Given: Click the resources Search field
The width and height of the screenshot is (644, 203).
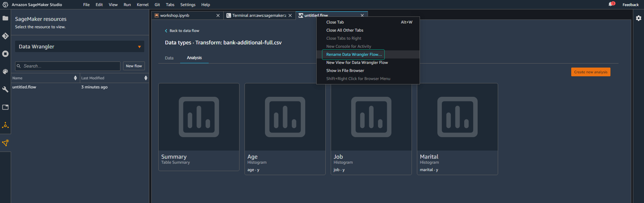Looking at the screenshot, I should (x=68, y=66).
